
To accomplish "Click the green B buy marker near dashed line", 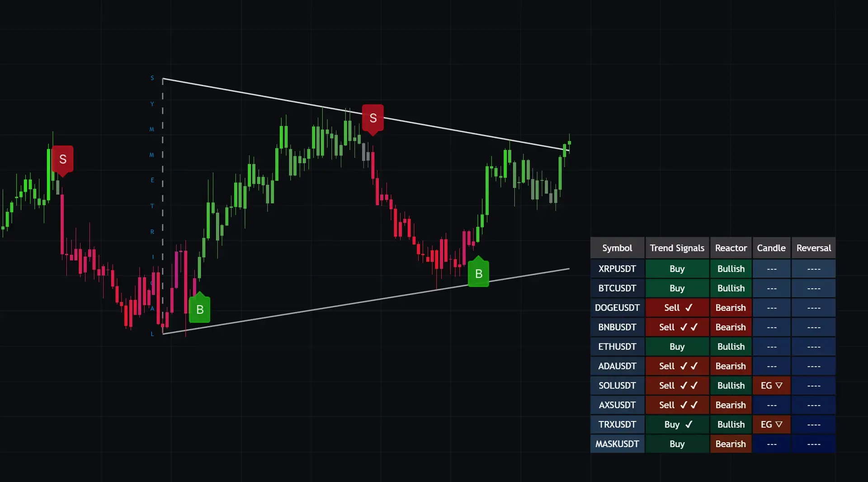I will (199, 309).
